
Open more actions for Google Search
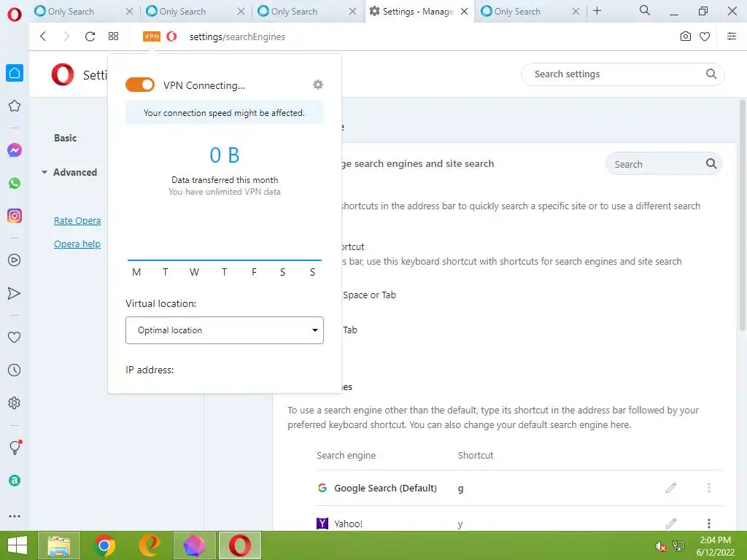[x=709, y=488]
